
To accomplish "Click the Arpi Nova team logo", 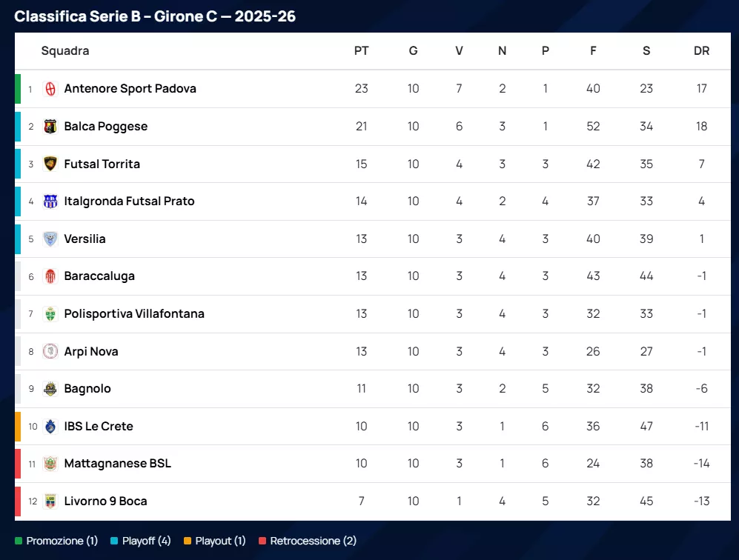I will [x=50, y=352].
